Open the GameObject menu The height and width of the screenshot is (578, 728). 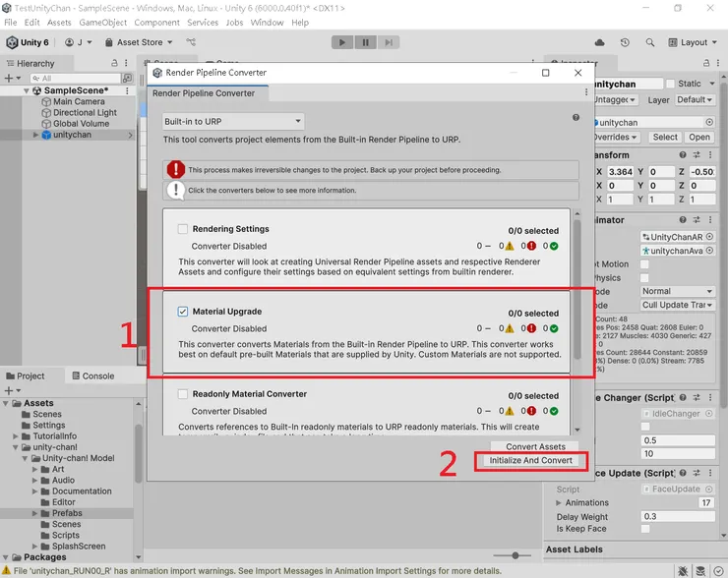102,23
